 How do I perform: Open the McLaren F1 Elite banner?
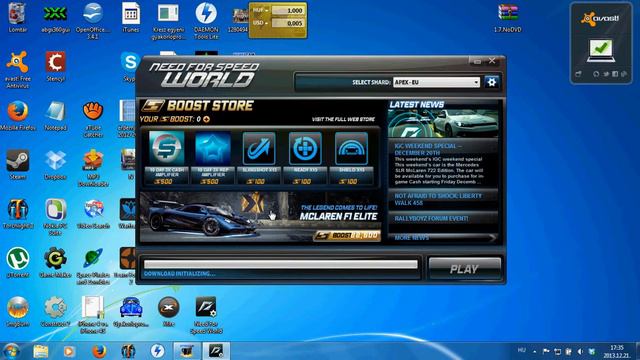(260, 217)
